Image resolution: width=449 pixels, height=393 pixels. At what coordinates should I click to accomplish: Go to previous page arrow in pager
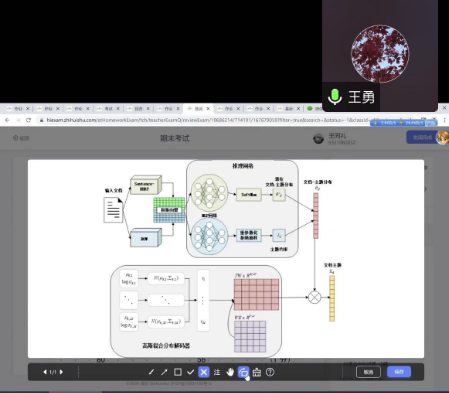pos(45,372)
